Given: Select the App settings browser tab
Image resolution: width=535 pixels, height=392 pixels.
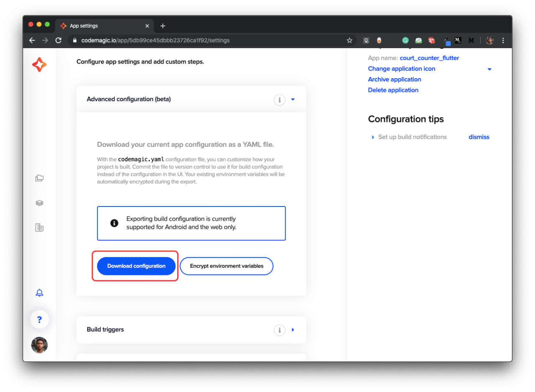Looking at the screenshot, I should click(104, 26).
